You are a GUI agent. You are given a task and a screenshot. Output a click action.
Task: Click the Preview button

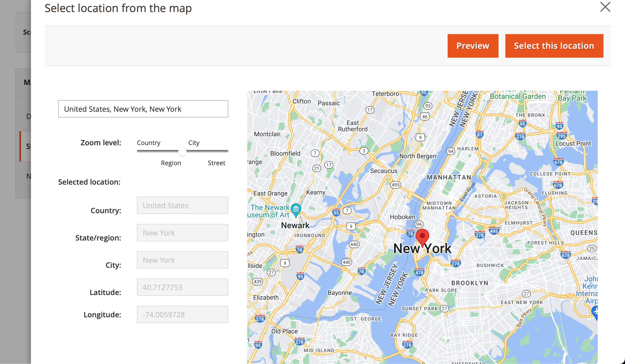473,46
